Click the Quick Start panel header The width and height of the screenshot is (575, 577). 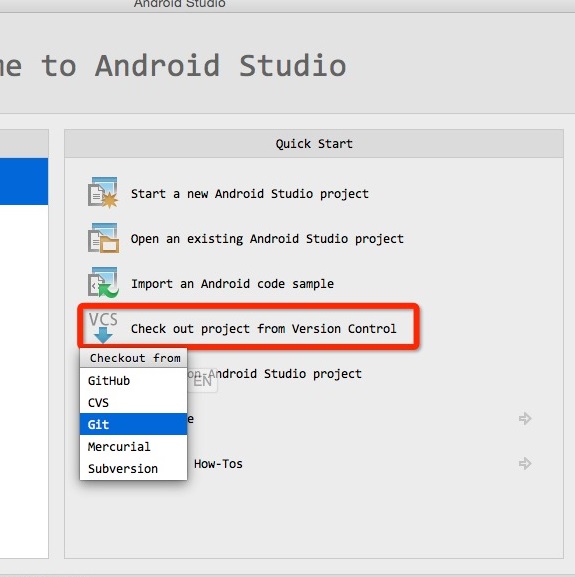click(314, 144)
